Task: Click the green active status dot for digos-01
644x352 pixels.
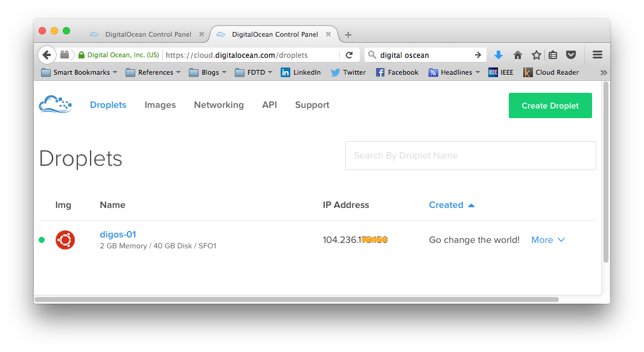Action: [42, 240]
